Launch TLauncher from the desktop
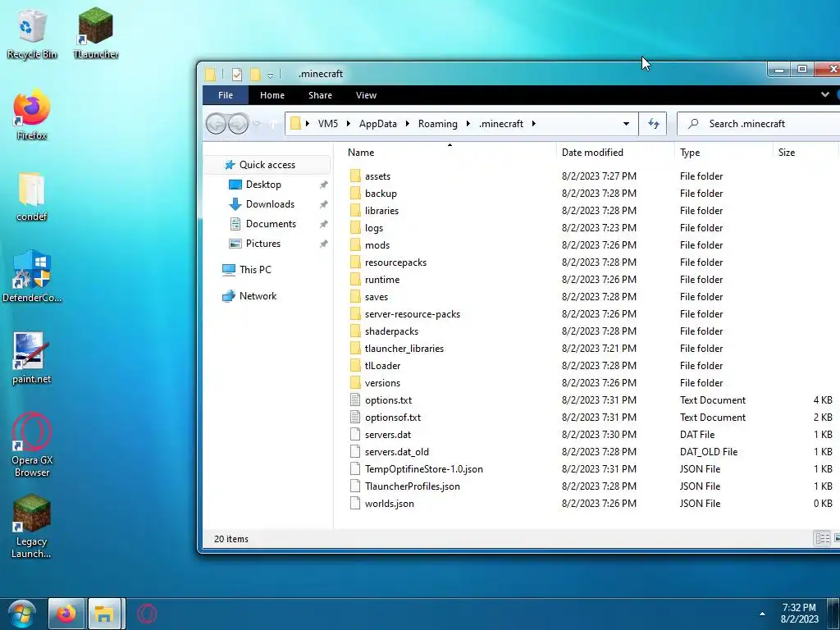Screen dimensions: 840x630 click(x=95, y=33)
